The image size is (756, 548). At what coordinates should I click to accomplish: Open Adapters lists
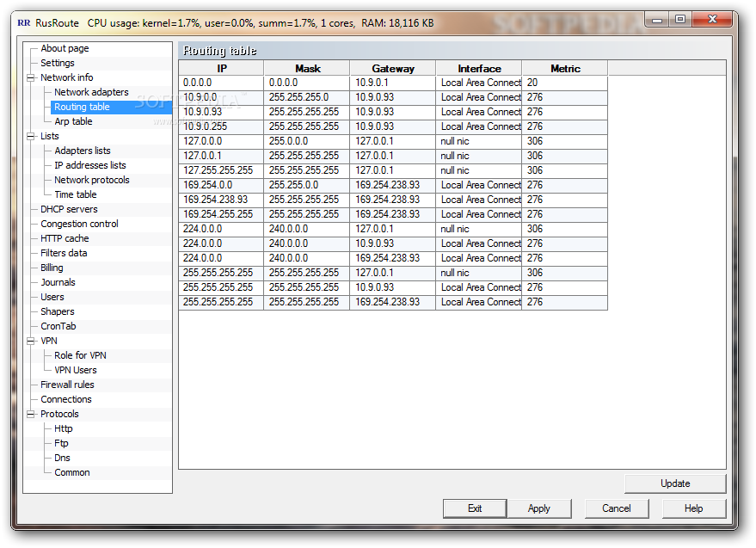(x=83, y=151)
